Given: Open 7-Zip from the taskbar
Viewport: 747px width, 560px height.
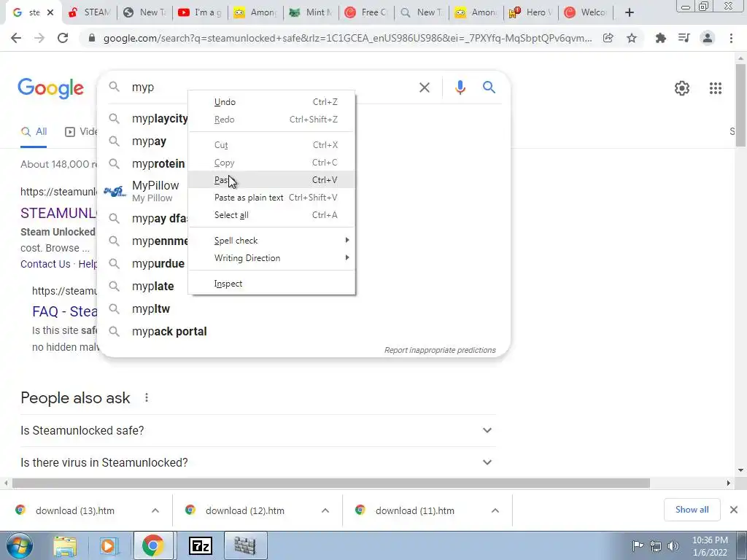Looking at the screenshot, I should (x=201, y=546).
